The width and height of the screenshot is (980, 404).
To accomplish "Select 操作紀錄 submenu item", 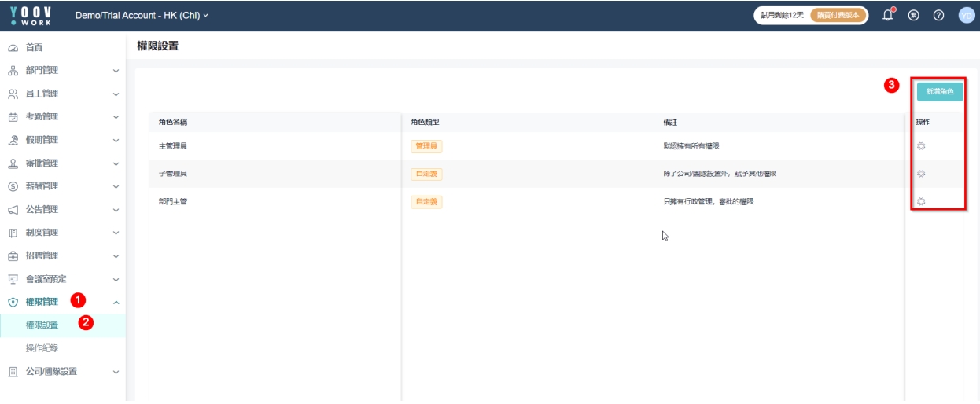I will tap(42, 348).
